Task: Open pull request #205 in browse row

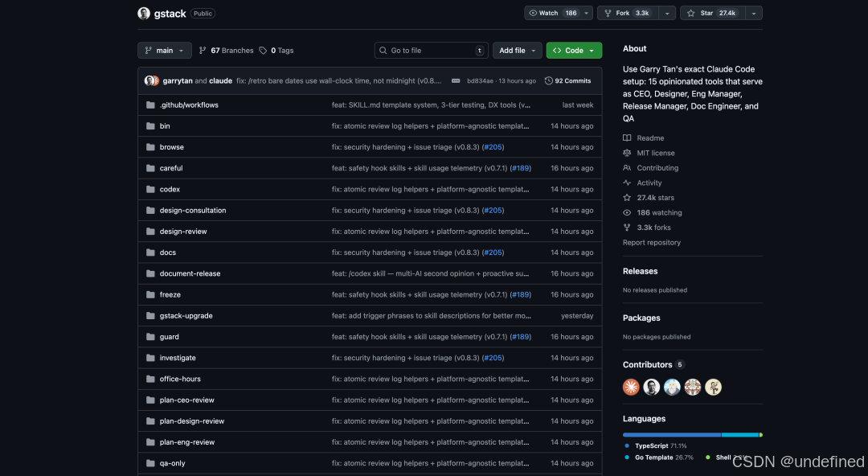Action: click(x=493, y=147)
